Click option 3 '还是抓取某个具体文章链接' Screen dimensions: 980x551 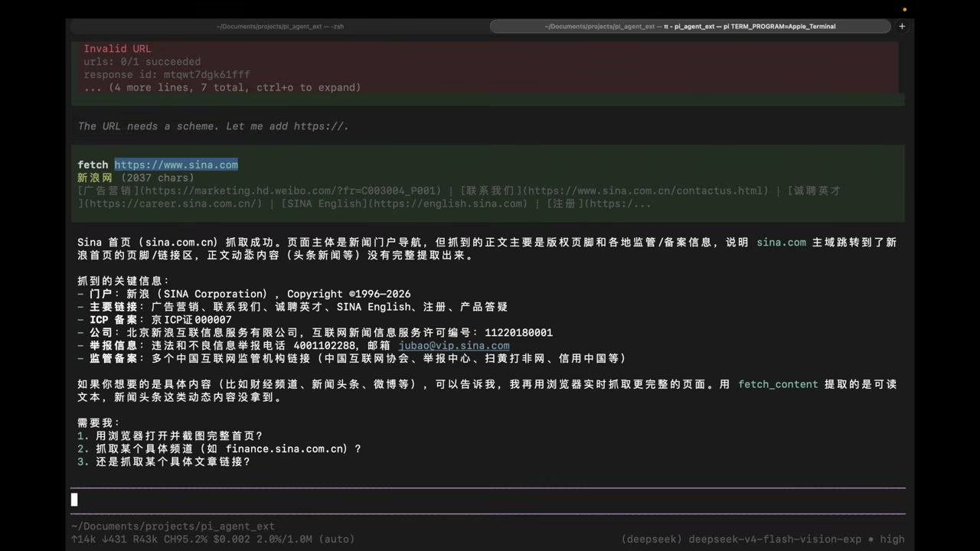click(164, 461)
